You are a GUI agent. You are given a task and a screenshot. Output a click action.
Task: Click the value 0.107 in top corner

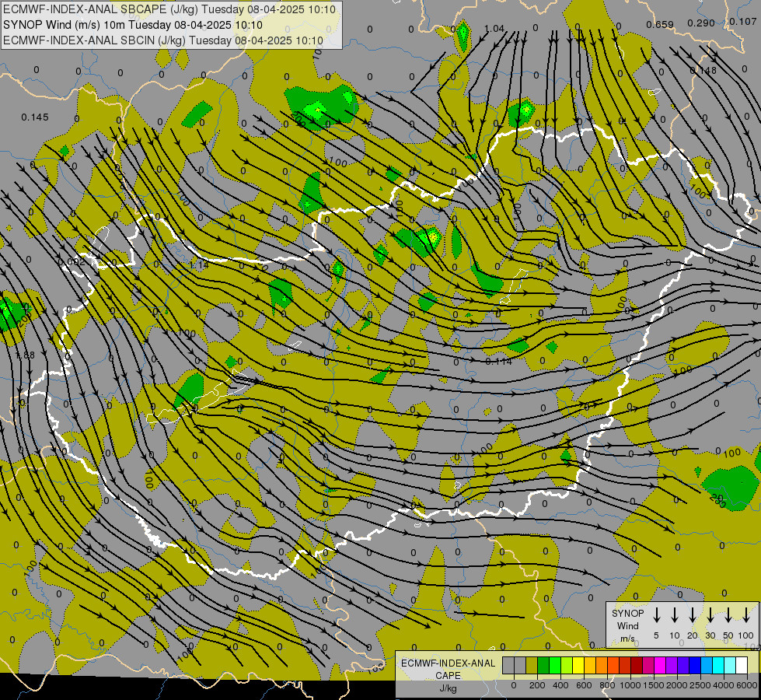(742, 21)
